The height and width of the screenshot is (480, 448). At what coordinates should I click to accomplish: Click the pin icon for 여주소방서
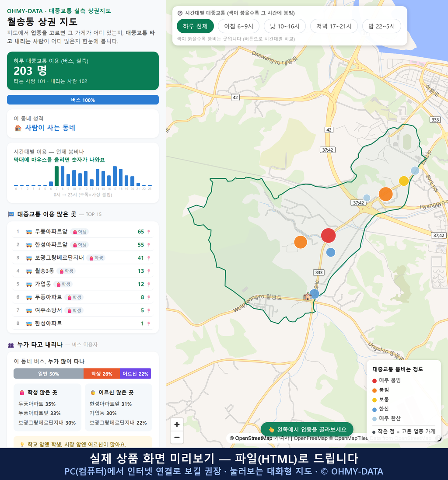[149, 310]
